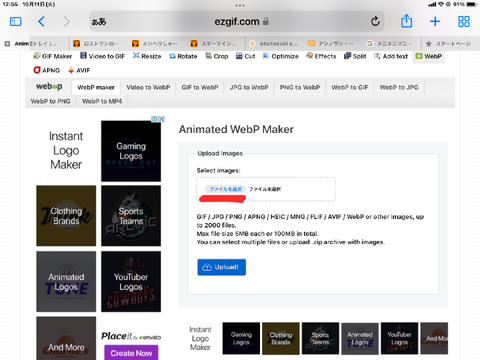Image resolution: width=480 pixels, height=360 pixels.
Task: Close the sidebar ad with X icon
Action: (162, 119)
